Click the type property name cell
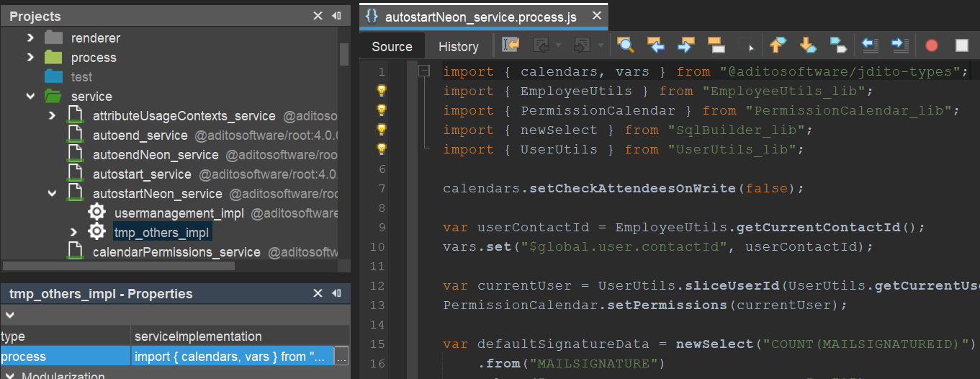 click(x=66, y=336)
